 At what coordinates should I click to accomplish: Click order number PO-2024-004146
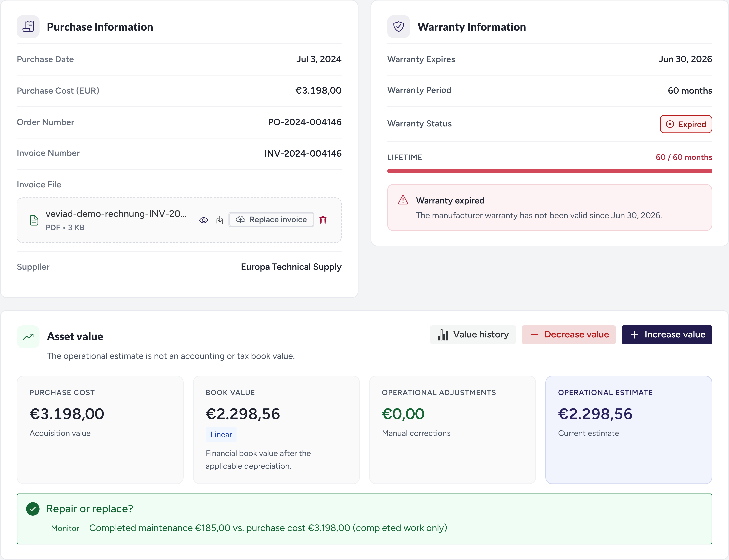(x=305, y=122)
